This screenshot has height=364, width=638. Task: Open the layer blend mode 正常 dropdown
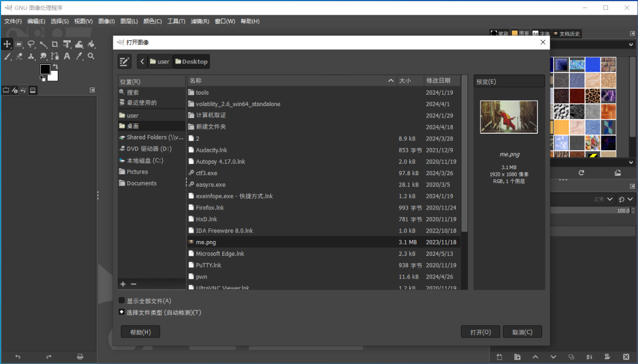603,199
